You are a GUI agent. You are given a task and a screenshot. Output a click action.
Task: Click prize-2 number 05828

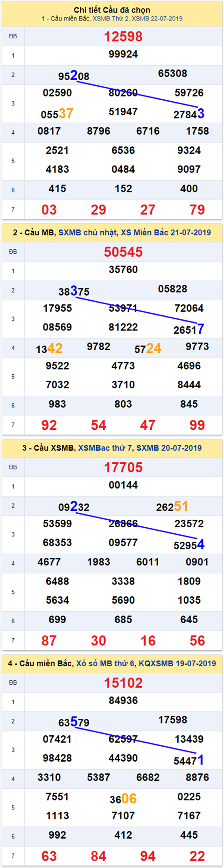click(x=173, y=289)
